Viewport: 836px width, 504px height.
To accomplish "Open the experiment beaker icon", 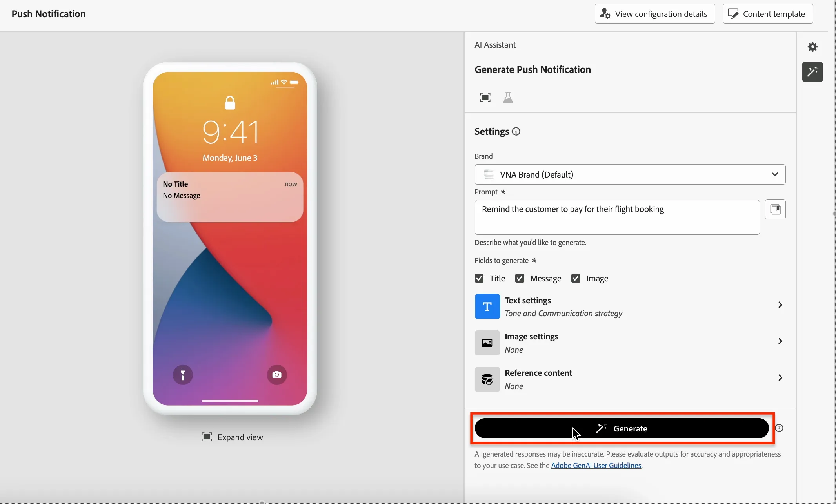I will point(508,97).
